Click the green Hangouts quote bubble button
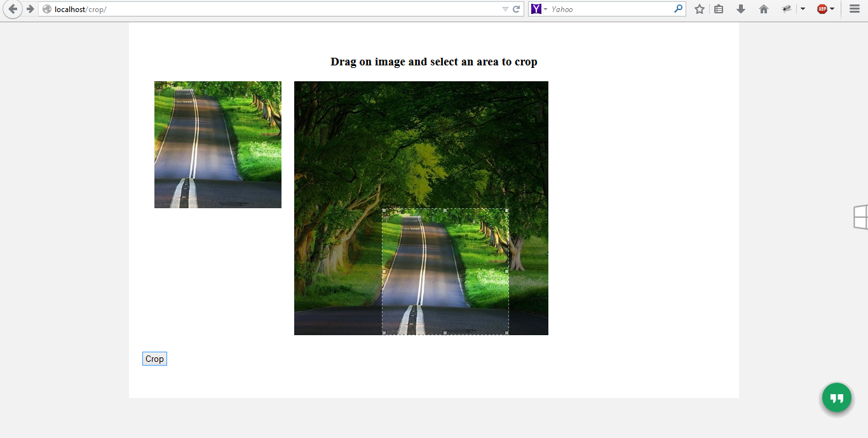 (836, 398)
